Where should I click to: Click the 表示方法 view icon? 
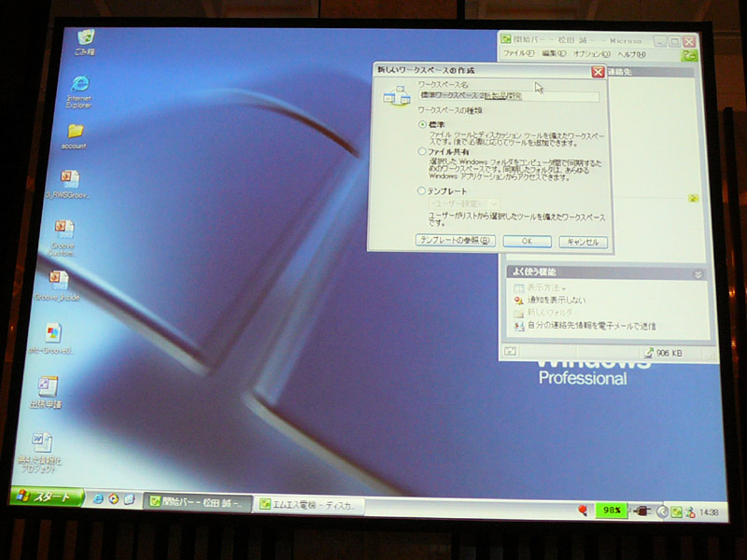pos(518,288)
